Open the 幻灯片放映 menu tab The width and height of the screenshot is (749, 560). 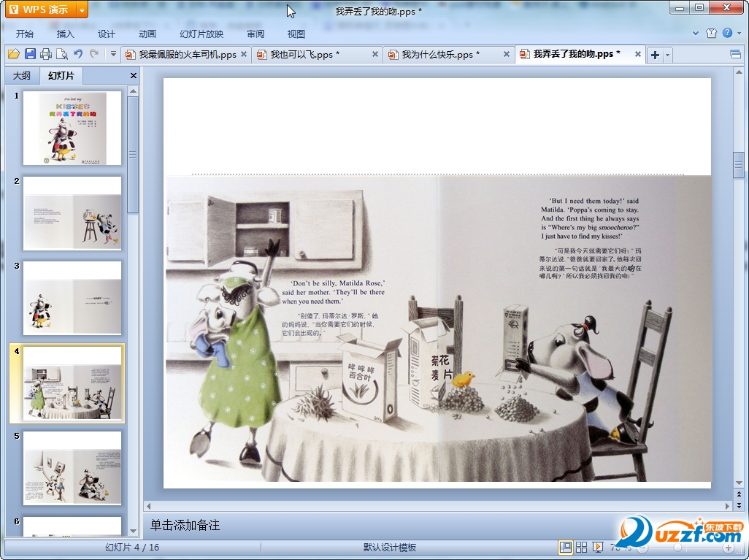coord(201,34)
